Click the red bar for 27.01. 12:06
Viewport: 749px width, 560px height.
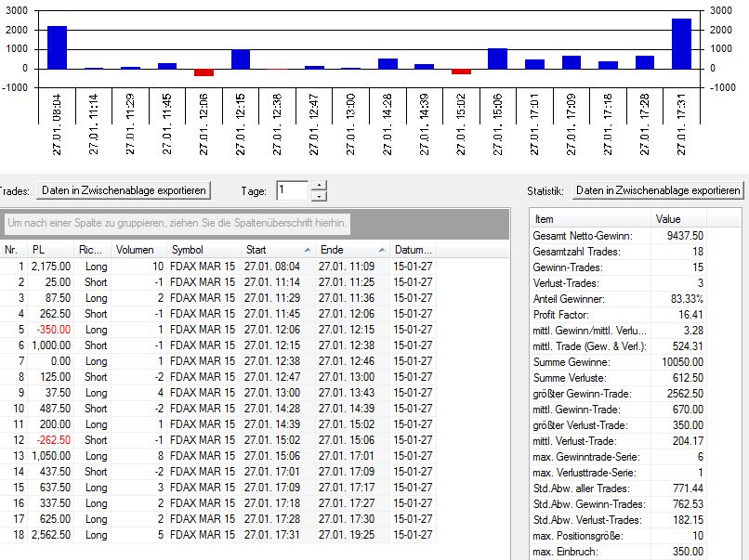[204, 72]
